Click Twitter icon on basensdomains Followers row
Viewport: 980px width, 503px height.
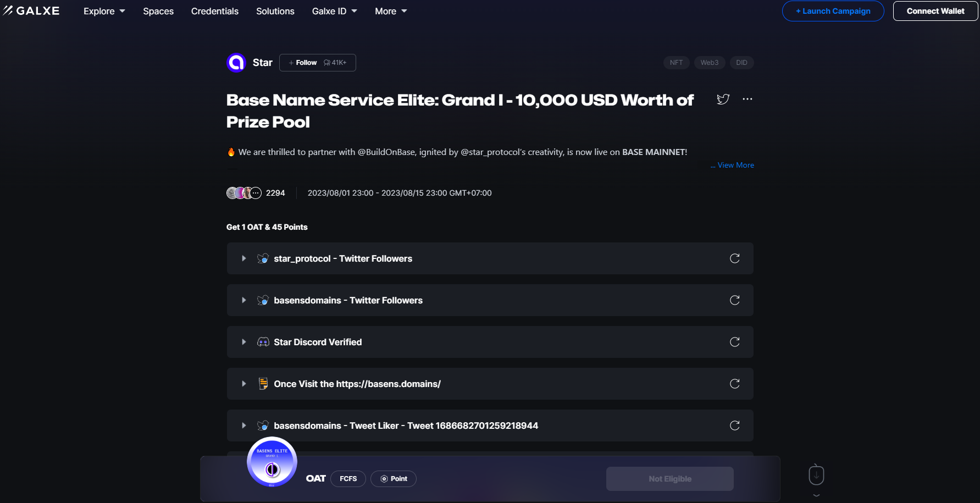(x=263, y=300)
